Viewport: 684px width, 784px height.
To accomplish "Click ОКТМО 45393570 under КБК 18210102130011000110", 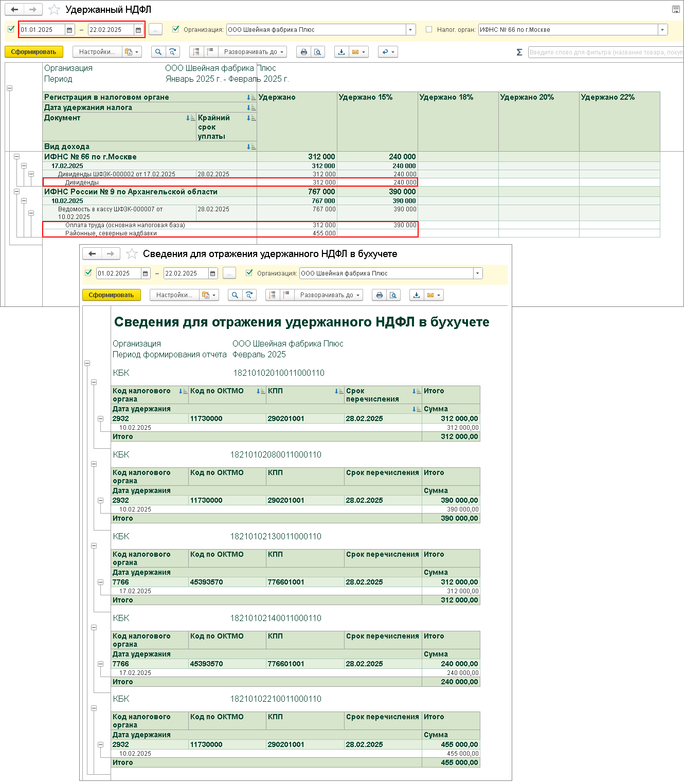I will [207, 582].
